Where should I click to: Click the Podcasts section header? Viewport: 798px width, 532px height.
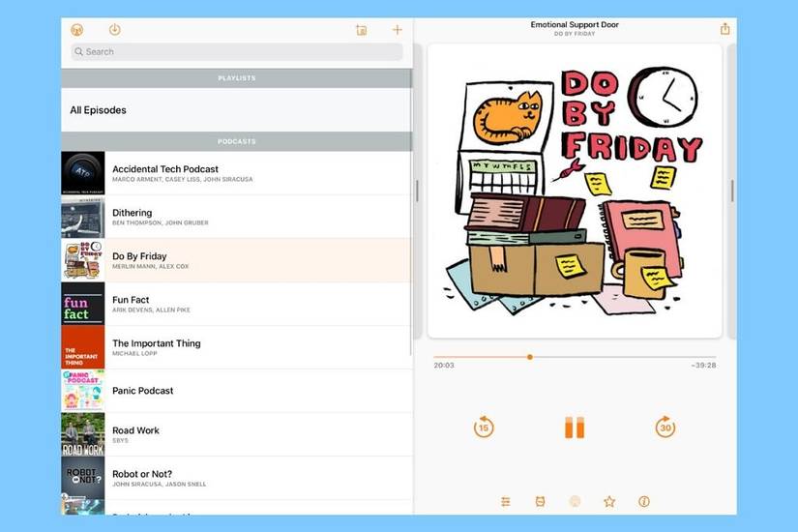click(x=237, y=141)
